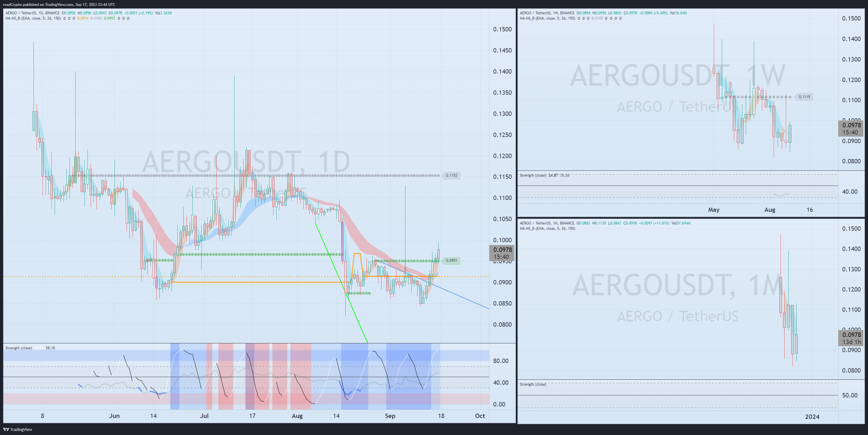
Task: Click the +0.0021 (+2.19%) change in 1D legend
Action: pyautogui.click(x=138, y=13)
